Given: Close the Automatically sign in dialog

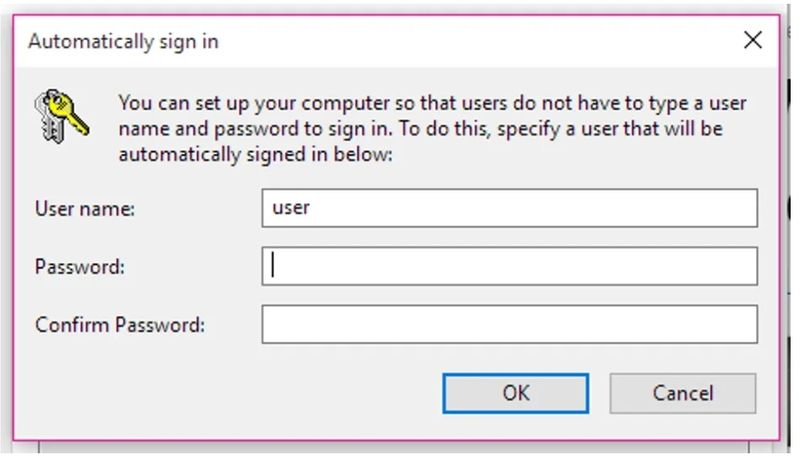Looking at the screenshot, I should pos(753,41).
